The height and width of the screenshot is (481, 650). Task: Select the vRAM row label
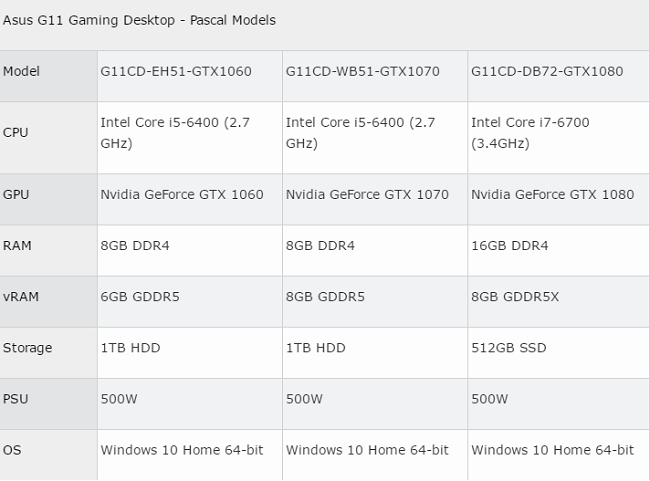click(x=19, y=297)
